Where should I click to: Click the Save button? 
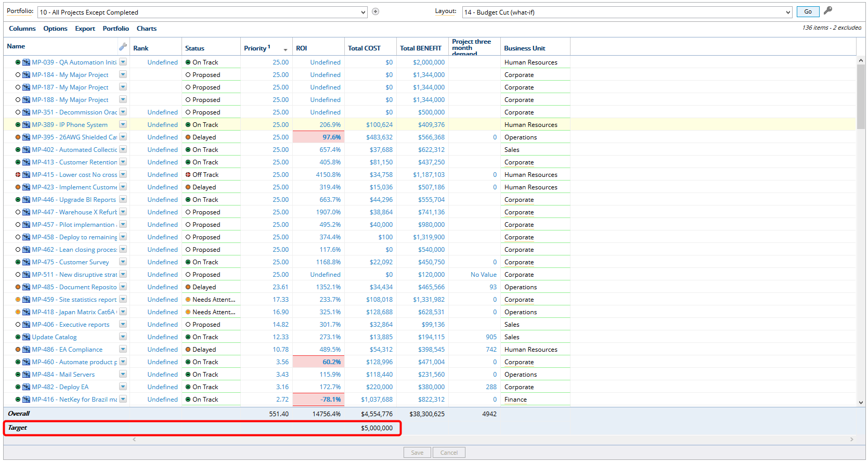click(x=417, y=453)
